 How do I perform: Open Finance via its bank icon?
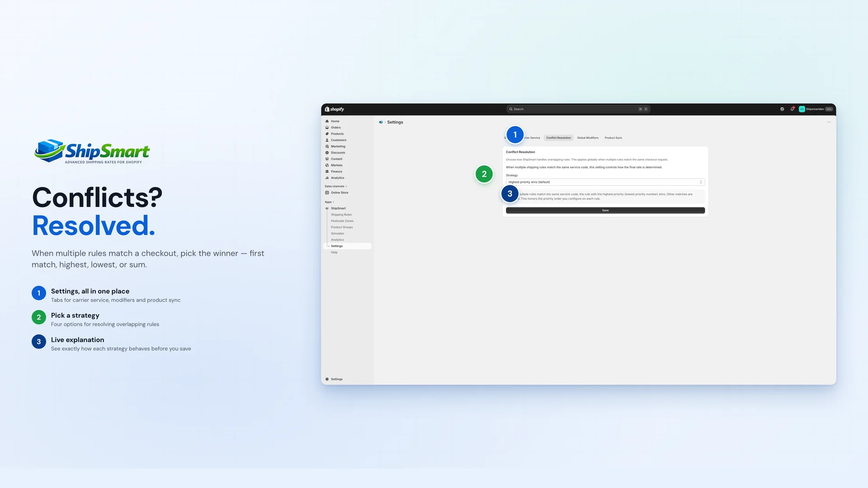[327, 172]
